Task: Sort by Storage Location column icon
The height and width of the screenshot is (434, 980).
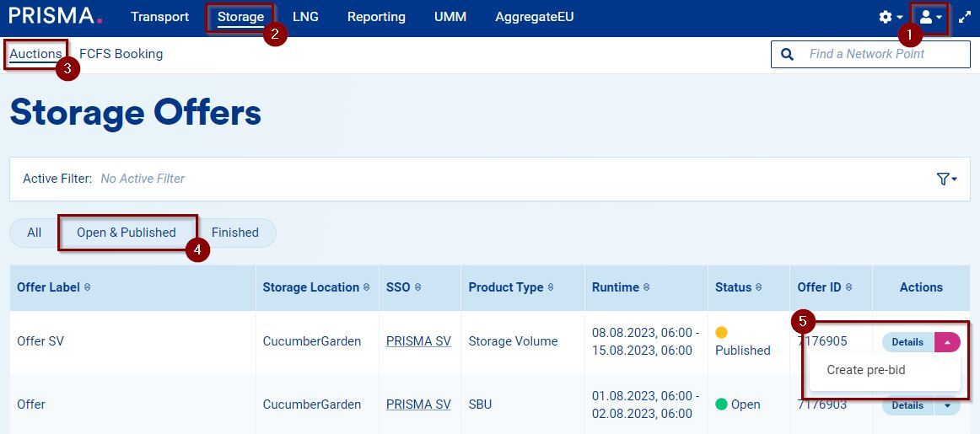Action: 367,287
